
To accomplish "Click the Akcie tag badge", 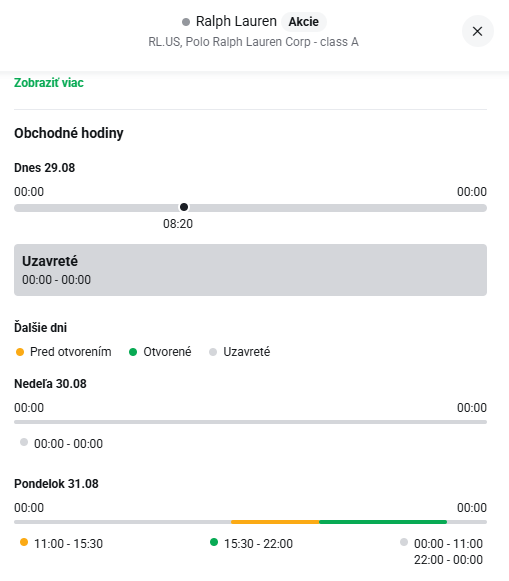I will 303,22.
